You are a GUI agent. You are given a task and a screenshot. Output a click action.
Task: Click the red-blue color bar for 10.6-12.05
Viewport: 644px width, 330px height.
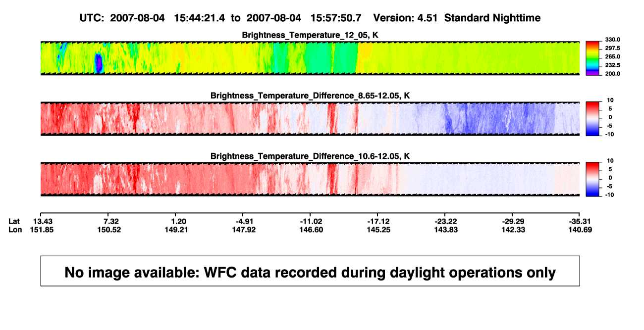(593, 180)
